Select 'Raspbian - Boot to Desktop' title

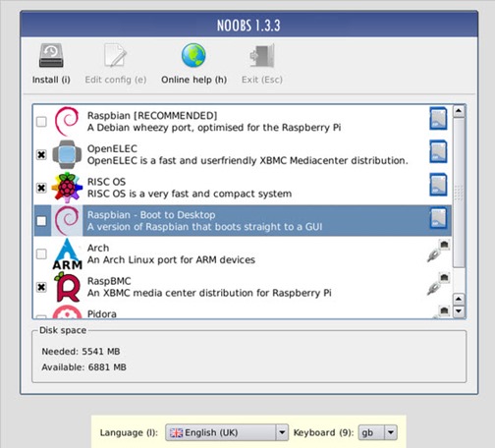tap(151, 215)
